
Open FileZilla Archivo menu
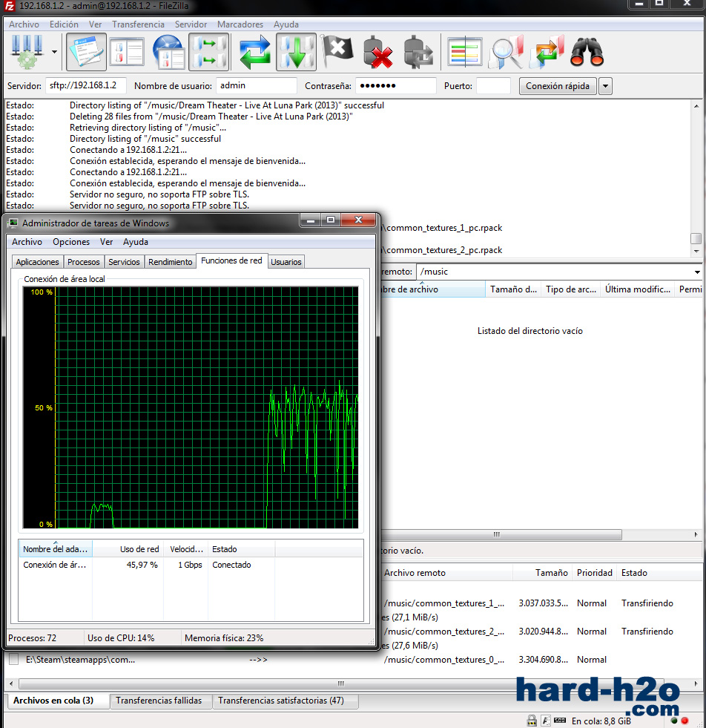[x=24, y=24]
